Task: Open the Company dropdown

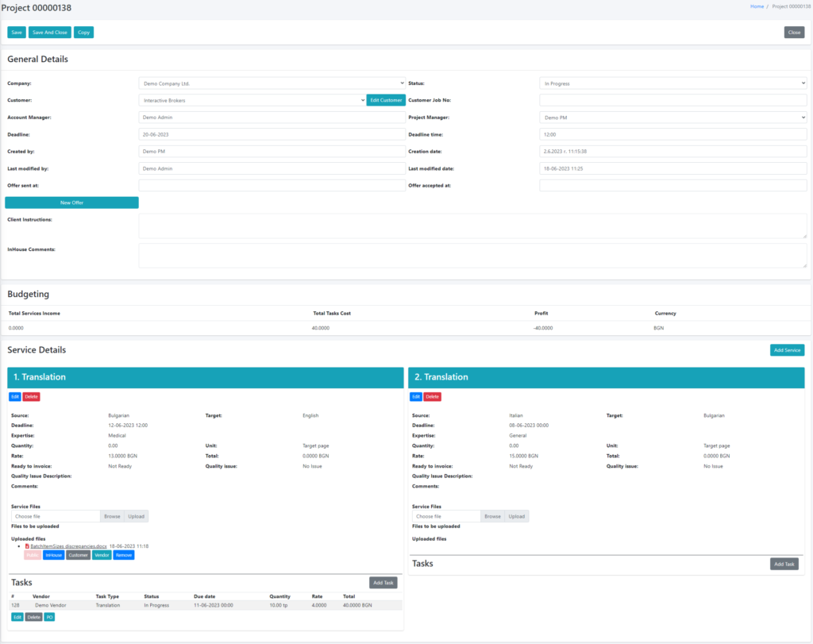Action: pos(272,83)
